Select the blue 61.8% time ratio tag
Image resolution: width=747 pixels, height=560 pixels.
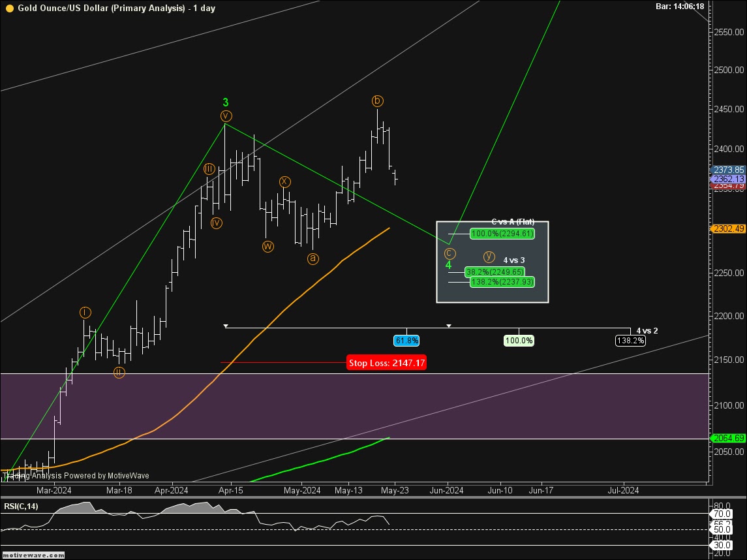tap(407, 341)
